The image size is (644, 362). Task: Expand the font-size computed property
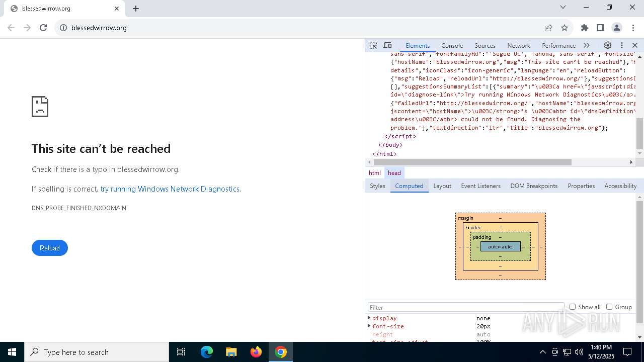[369, 326]
